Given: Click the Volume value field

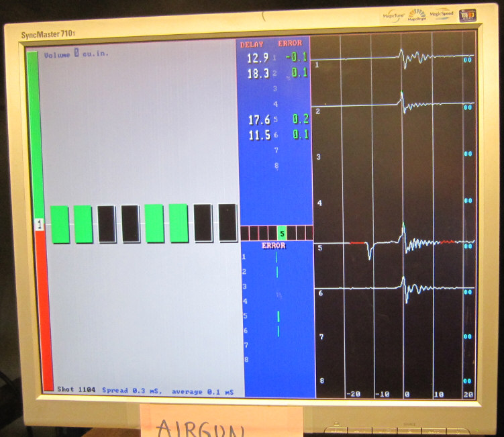Looking at the screenshot, I should tap(76, 54).
